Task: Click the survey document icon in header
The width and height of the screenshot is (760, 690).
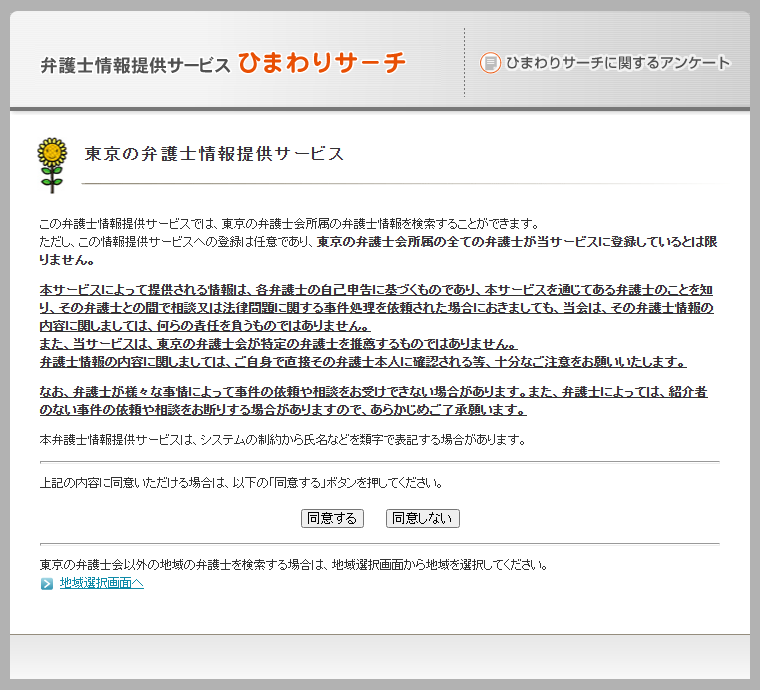Action: point(490,63)
